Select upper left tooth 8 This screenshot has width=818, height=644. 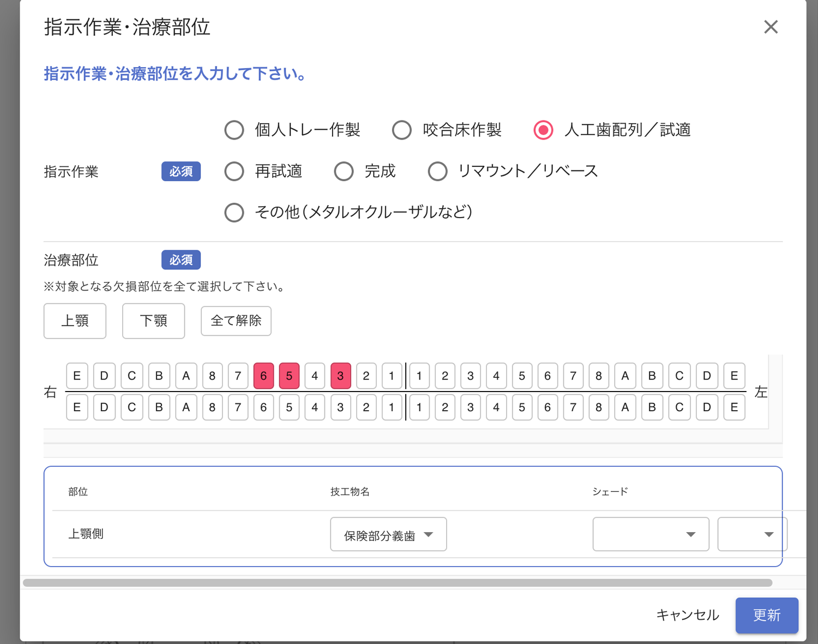tap(598, 376)
